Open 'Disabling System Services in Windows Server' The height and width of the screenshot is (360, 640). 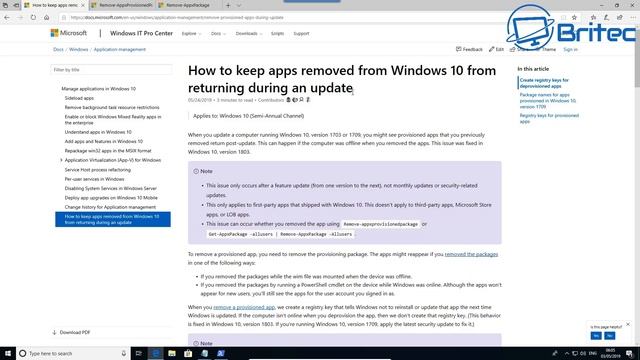click(111, 189)
